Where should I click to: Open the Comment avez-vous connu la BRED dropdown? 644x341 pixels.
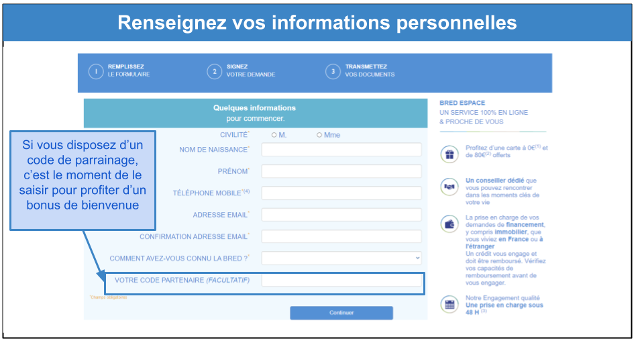click(341, 258)
